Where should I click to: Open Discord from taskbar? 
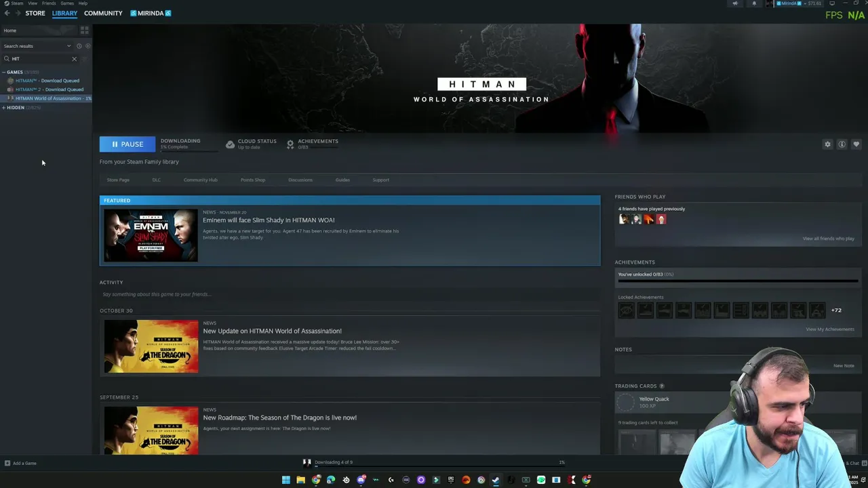[361, 480]
